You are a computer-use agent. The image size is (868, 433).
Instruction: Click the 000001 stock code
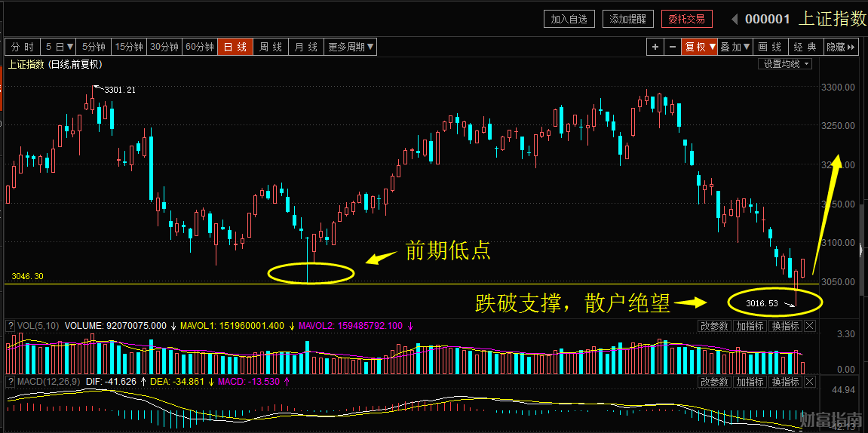coord(767,20)
